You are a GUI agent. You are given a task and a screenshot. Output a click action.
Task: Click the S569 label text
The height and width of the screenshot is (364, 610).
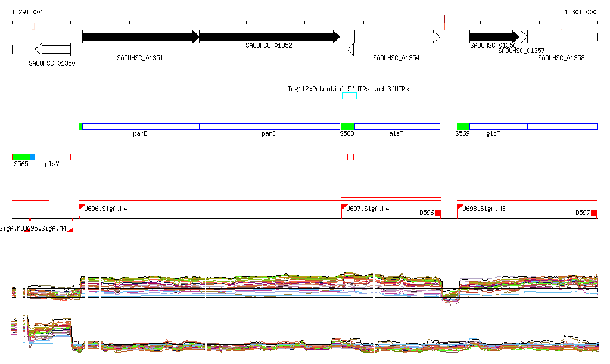click(x=462, y=134)
